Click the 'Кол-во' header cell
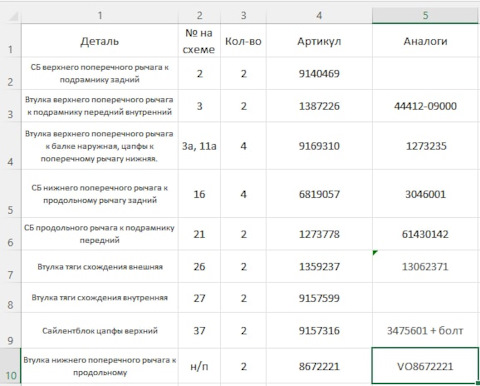 coord(243,41)
